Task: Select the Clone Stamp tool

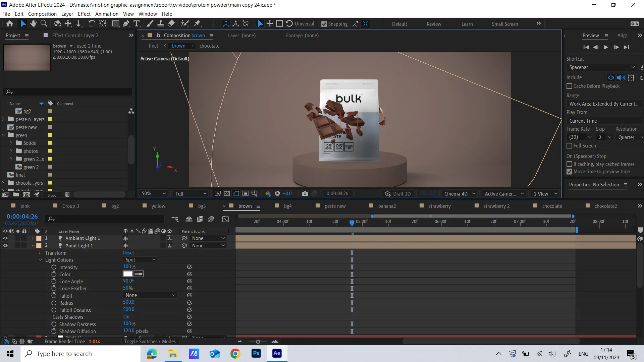Action: point(161,24)
